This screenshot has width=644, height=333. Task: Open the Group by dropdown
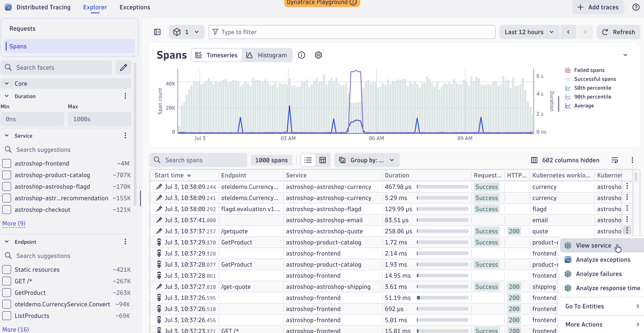366,160
